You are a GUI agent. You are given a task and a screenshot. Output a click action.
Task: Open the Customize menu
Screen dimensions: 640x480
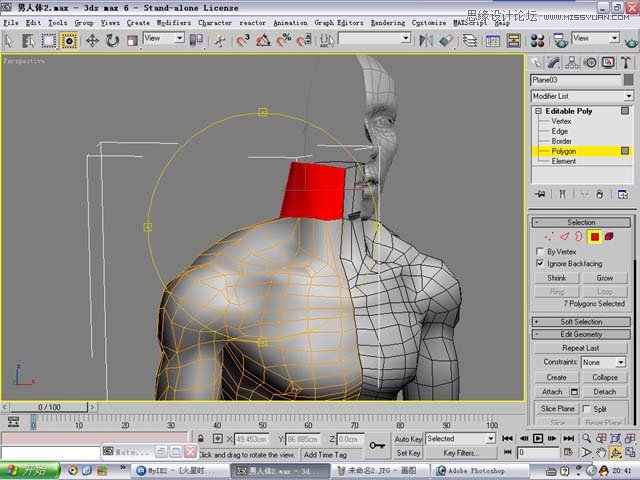(x=429, y=23)
